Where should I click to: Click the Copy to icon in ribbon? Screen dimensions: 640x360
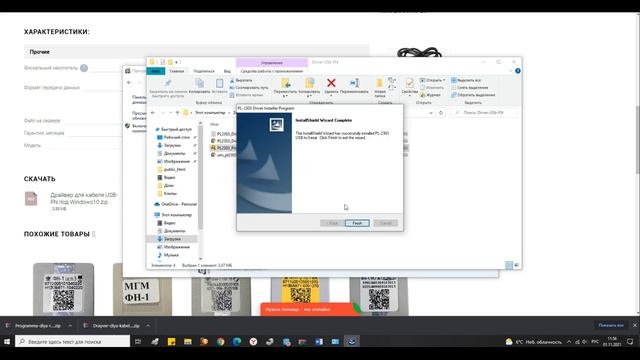pos(309,83)
